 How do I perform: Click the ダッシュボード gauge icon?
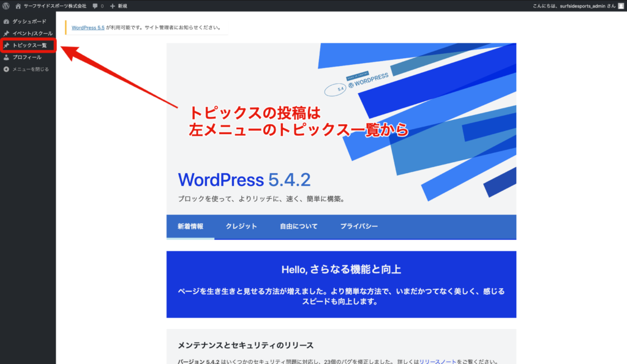pos(6,21)
